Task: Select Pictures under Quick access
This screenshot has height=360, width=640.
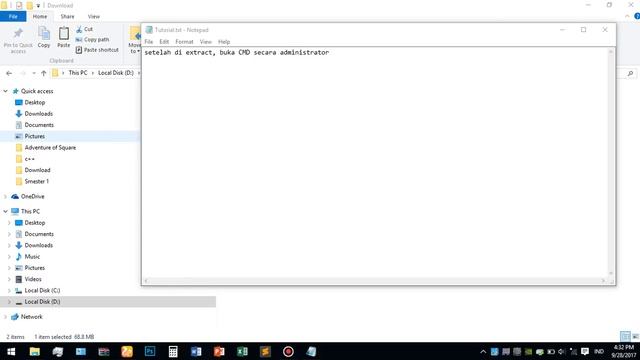Action: (35, 136)
